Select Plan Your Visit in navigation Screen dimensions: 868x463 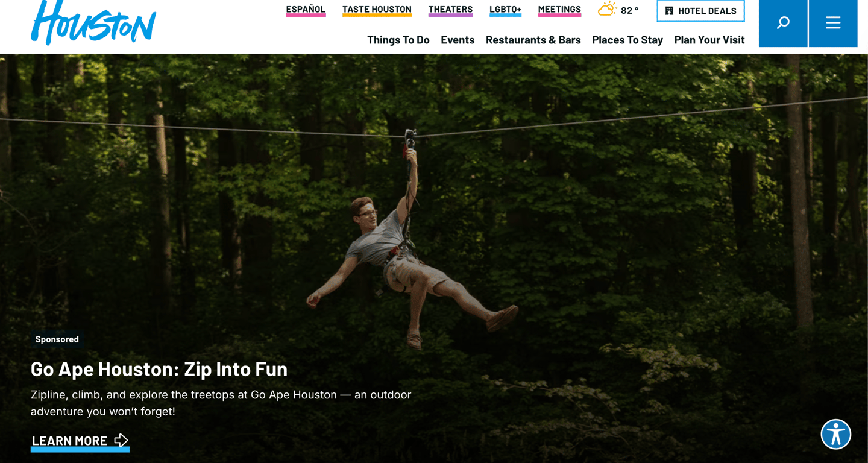pos(709,40)
